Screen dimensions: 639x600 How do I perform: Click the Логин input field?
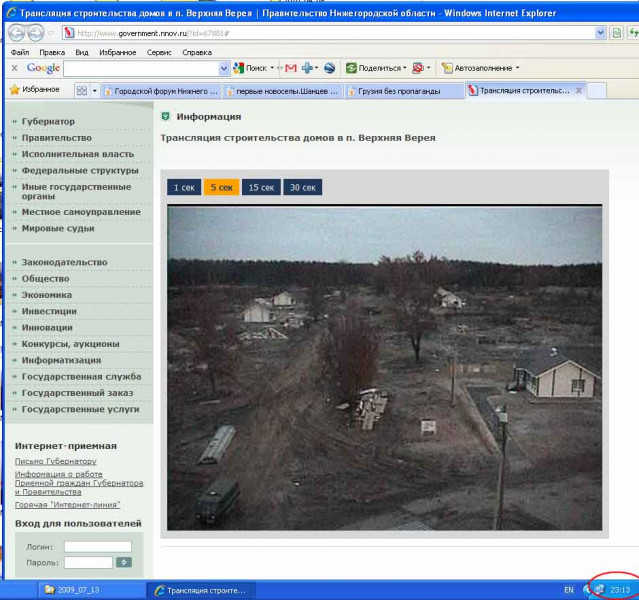tap(98, 547)
